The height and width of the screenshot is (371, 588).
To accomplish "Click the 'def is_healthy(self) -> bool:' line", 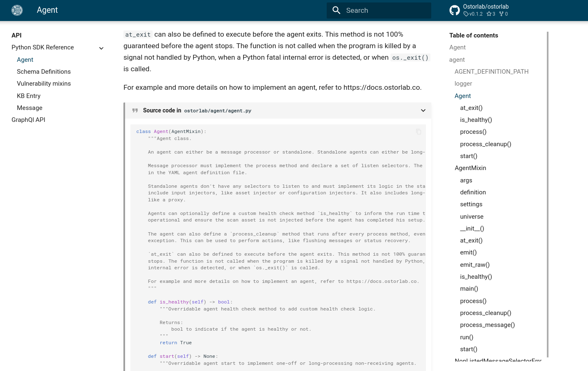I will pyautogui.click(x=190, y=302).
